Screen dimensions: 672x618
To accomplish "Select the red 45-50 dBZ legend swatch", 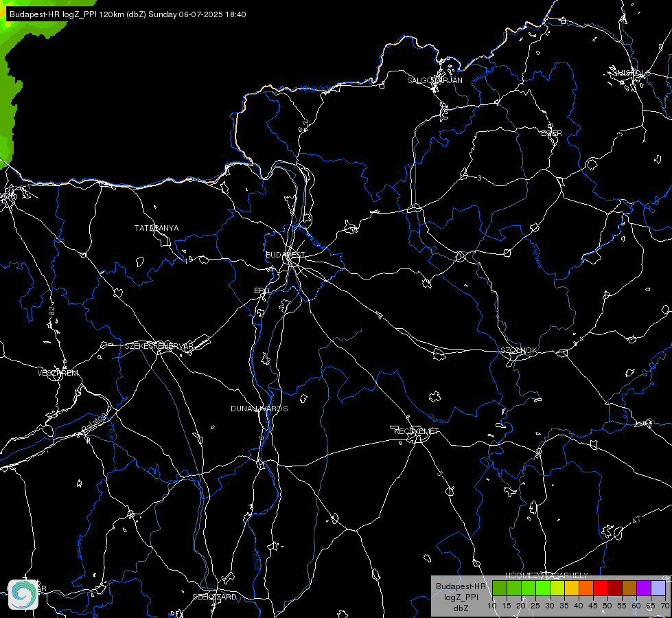I will 601,588.
